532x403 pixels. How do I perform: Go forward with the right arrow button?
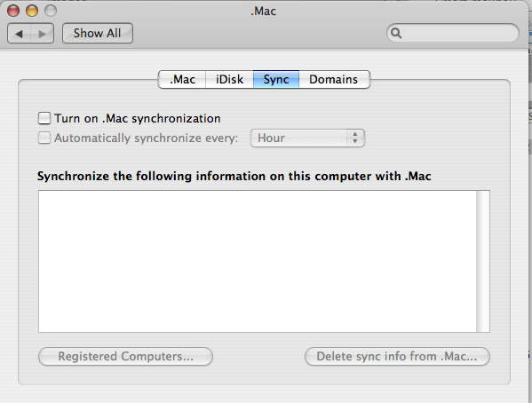[x=43, y=33]
